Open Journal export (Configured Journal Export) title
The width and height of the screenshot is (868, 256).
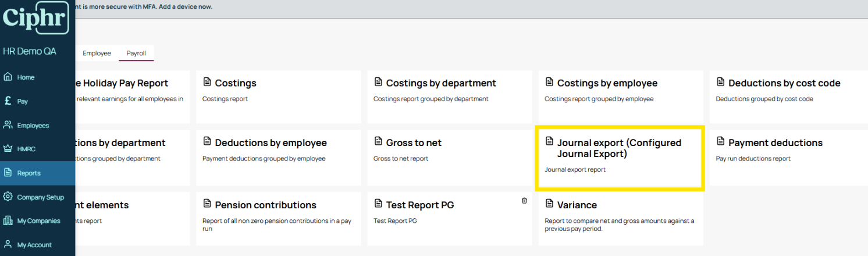(x=619, y=148)
